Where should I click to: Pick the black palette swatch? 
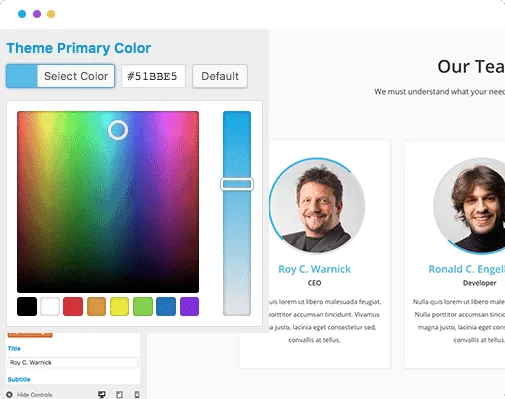27,306
